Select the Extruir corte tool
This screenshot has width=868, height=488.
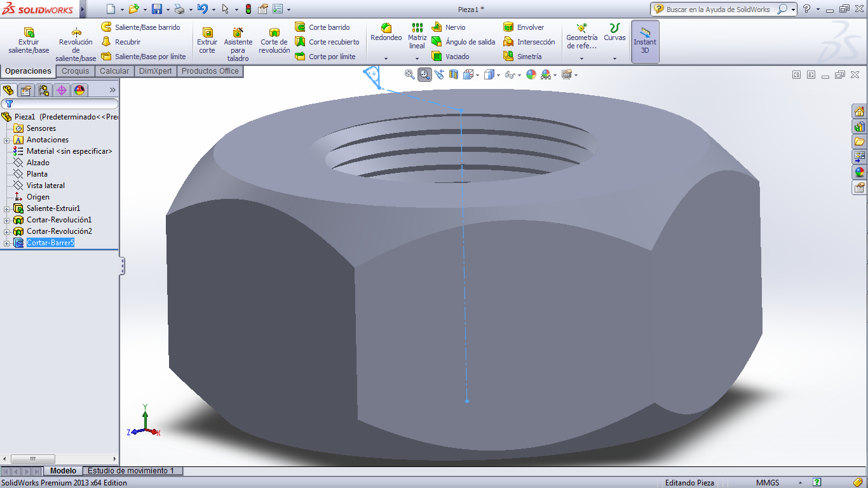[207, 41]
